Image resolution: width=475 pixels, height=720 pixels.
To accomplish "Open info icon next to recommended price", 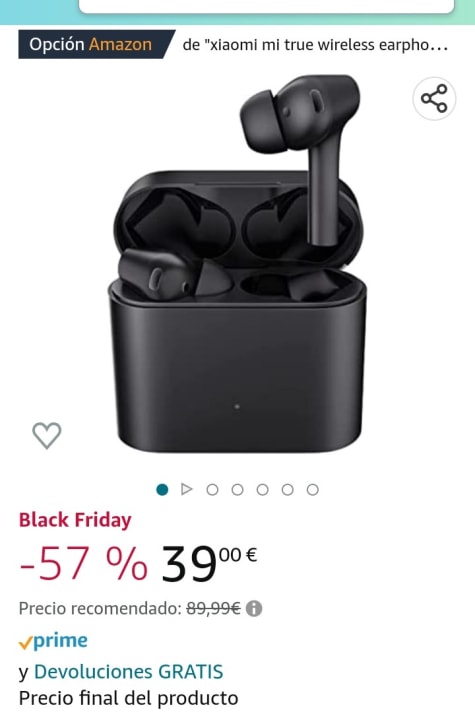I will pos(254,609).
